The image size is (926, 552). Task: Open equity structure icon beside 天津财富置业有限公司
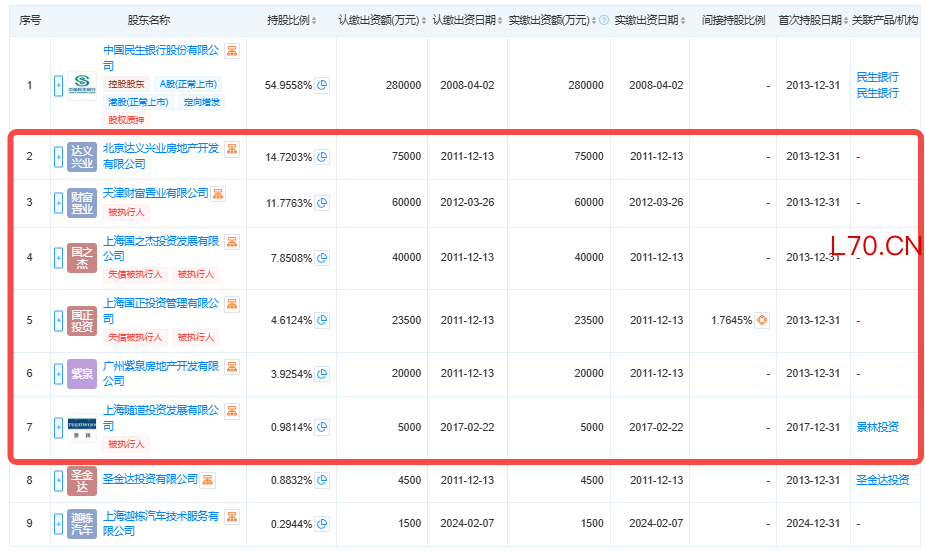[x=218, y=194]
